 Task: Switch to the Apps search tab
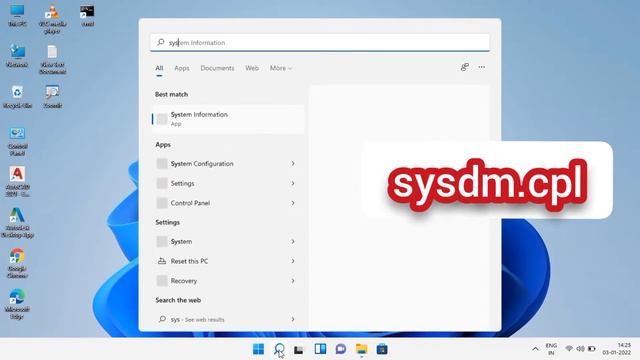[x=182, y=68]
